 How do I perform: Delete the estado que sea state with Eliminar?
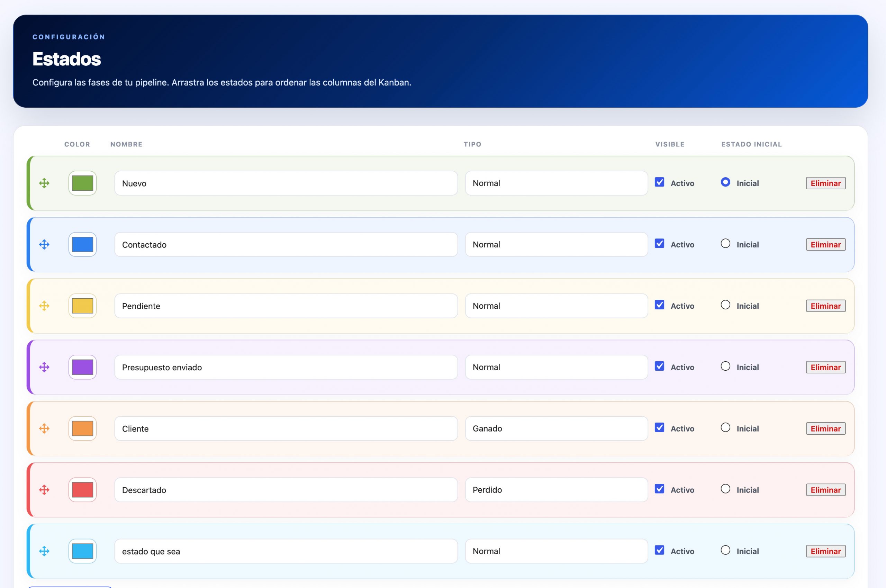[x=826, y=551]
